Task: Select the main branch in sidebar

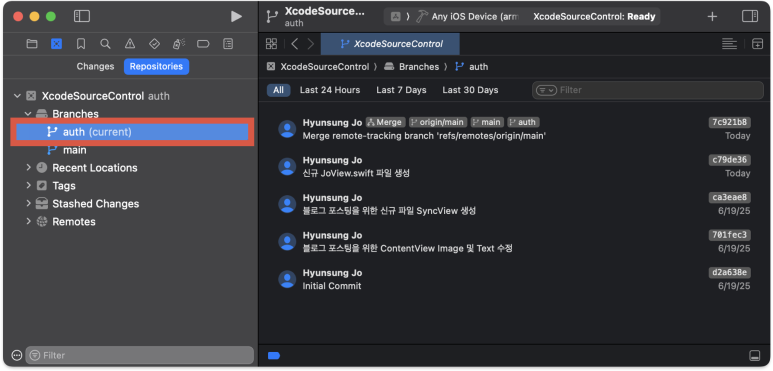Action: (74, 150)
